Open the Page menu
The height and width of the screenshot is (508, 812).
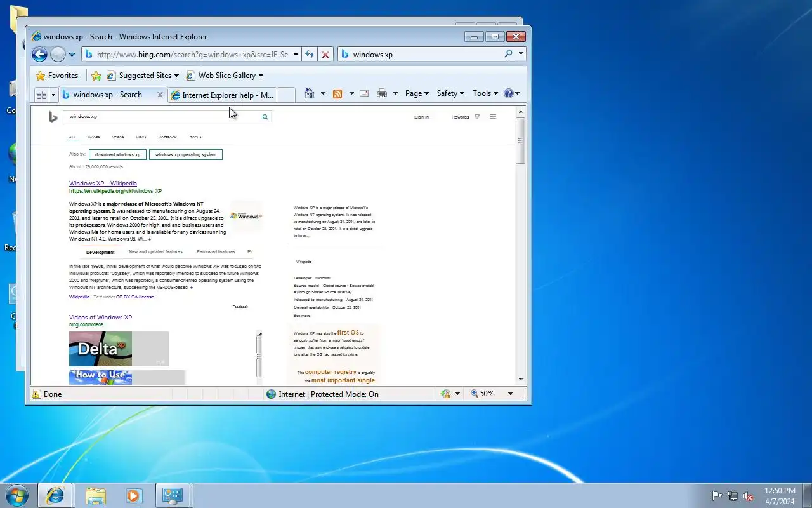pos(417,93)
